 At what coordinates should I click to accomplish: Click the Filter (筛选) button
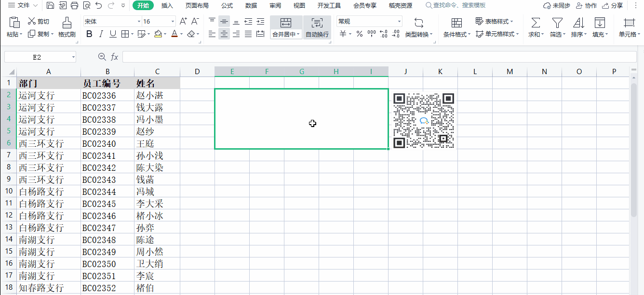tap(557, 27)
